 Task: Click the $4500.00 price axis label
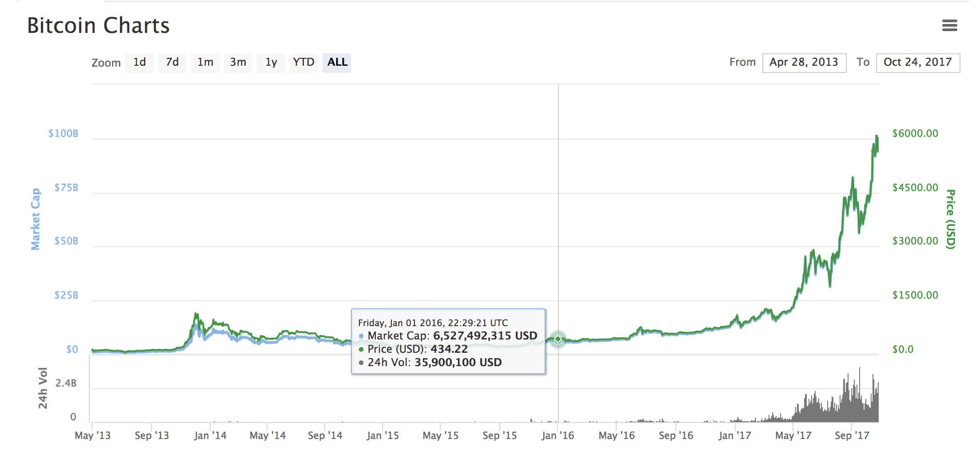[916, 188]
